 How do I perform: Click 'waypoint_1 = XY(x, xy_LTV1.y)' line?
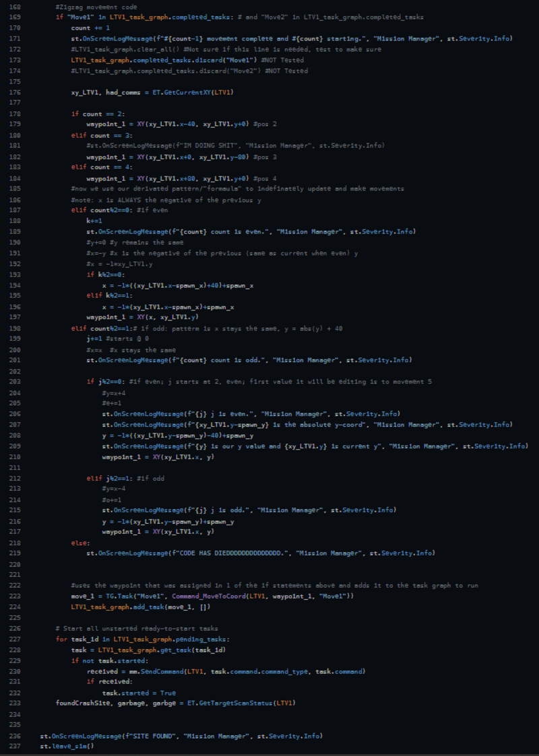[x=142, y=317]
